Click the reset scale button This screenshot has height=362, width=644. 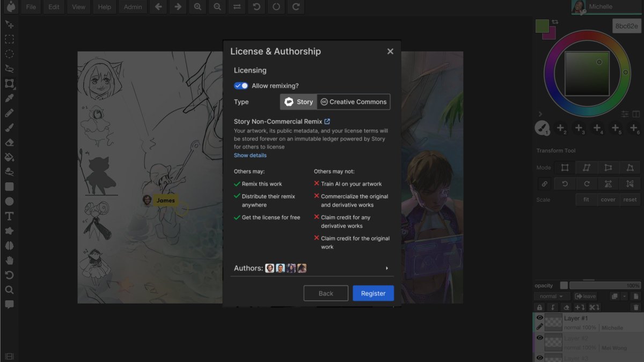pos(630,200)
